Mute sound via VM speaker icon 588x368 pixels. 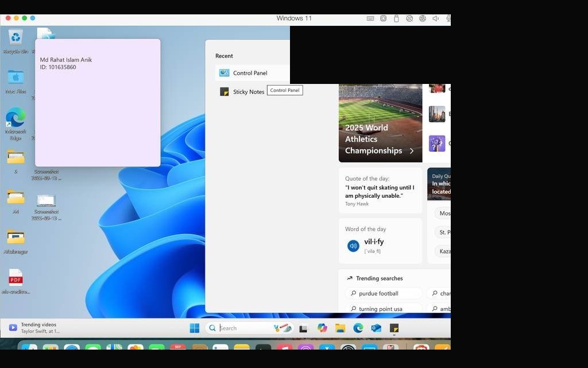click(x=435, y=18)
